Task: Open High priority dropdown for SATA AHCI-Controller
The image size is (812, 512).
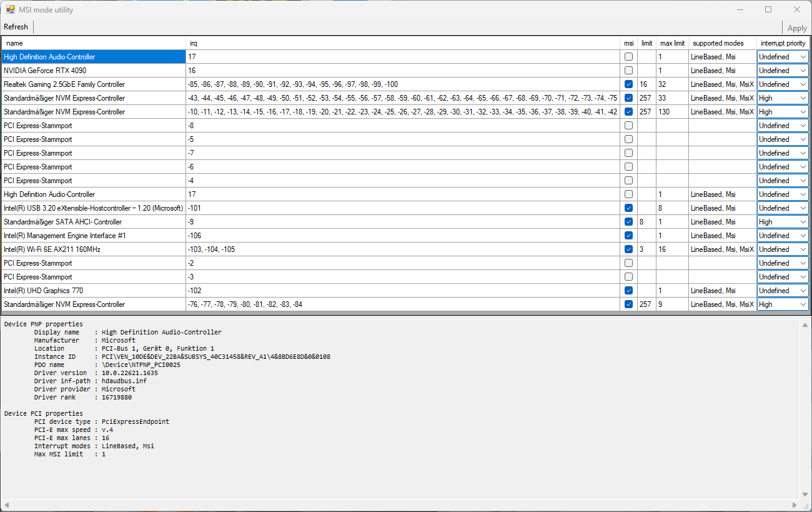Action: click(x=783, y=222)
